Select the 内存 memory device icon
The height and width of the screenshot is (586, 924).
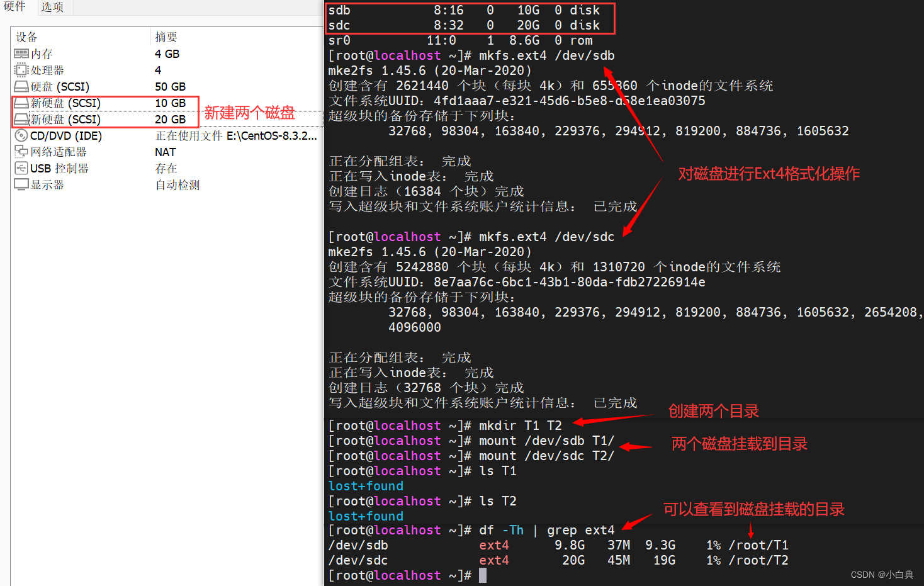pyautogui.click(x=21, y=54)
